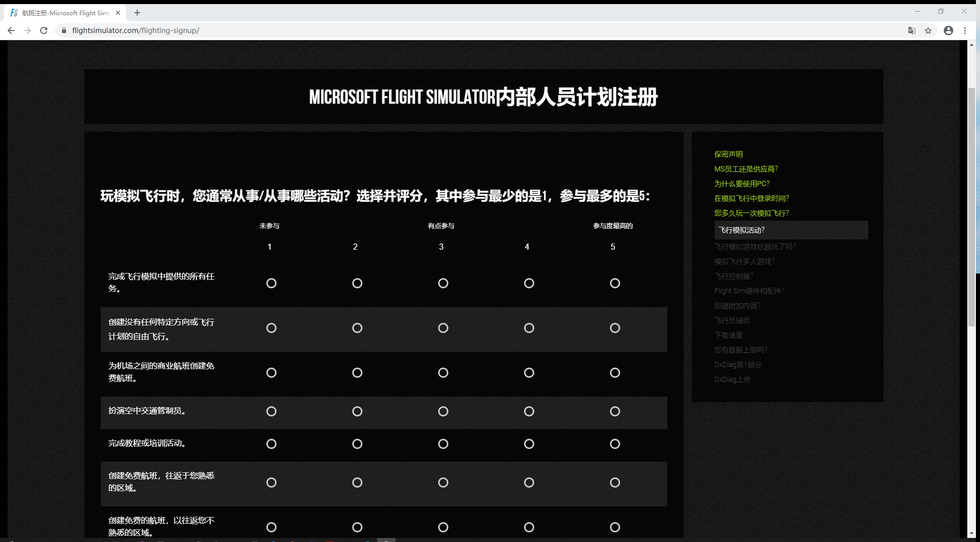Rate 完成飞行模拟中提供的所有任务 as 1
The height and width of the screenshot is (542, 980).
tap(271, 283)
